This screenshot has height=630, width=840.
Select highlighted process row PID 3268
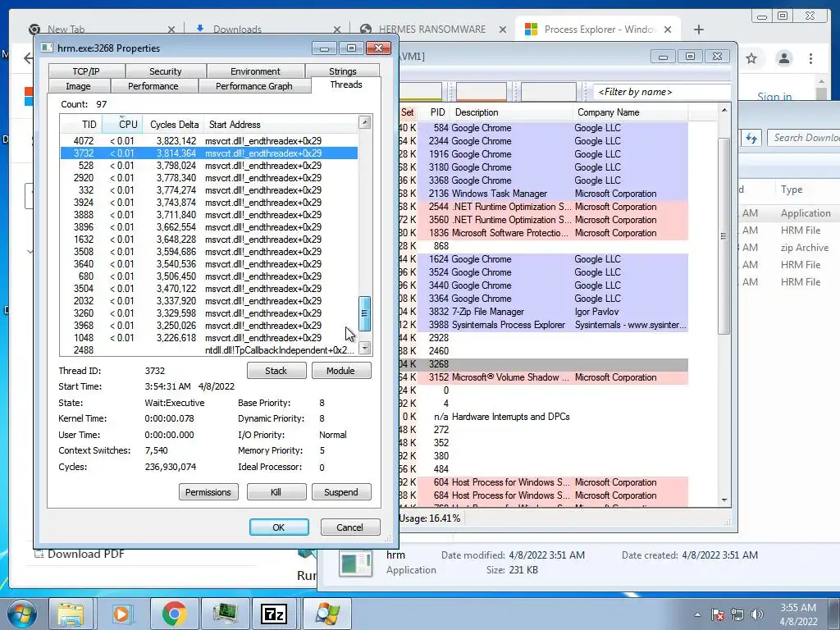(x=543, y=364)
